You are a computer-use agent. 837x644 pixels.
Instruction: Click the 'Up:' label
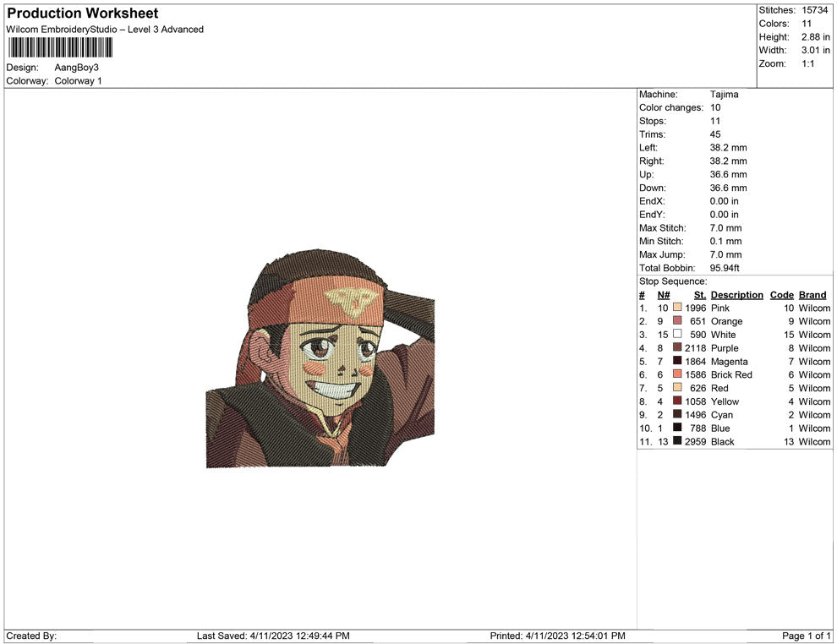point(646,174)
